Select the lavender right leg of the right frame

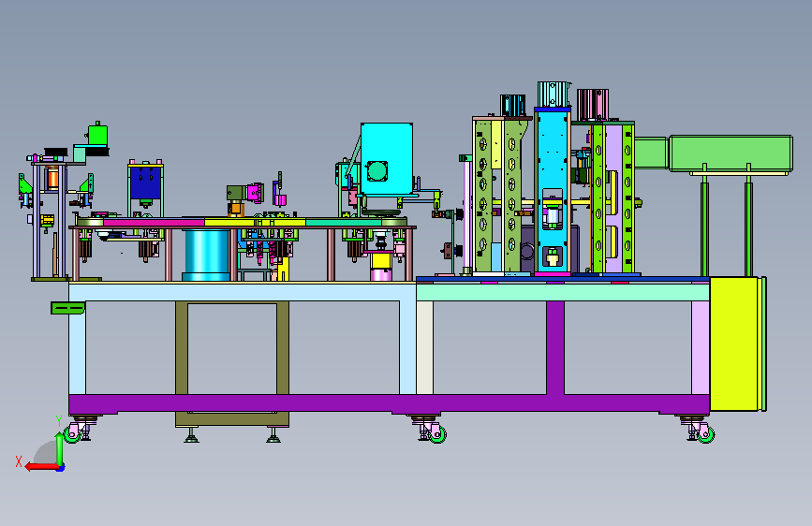pos(701,347)
